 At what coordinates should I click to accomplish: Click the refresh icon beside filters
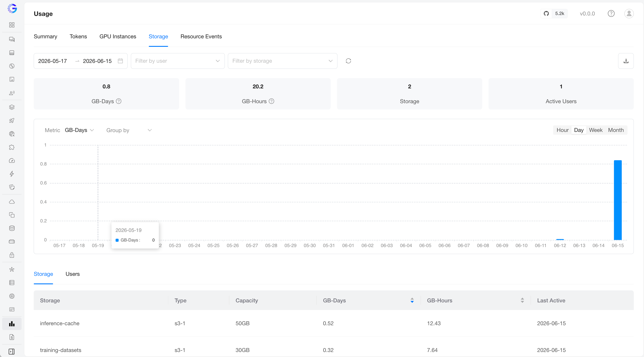348,61
